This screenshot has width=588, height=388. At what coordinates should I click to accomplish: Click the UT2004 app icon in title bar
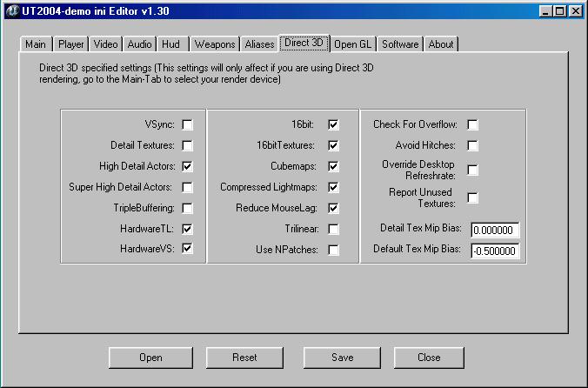point(13,10)
